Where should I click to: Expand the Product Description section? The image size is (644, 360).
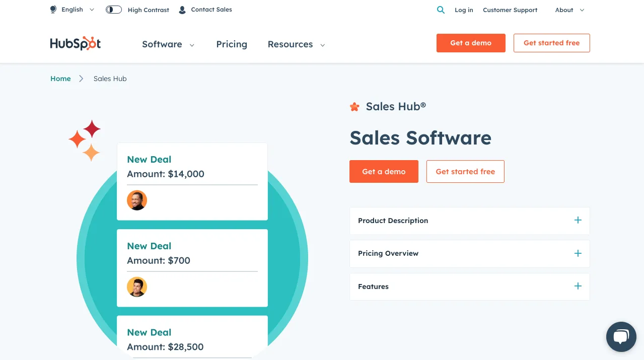pos(469,221)
